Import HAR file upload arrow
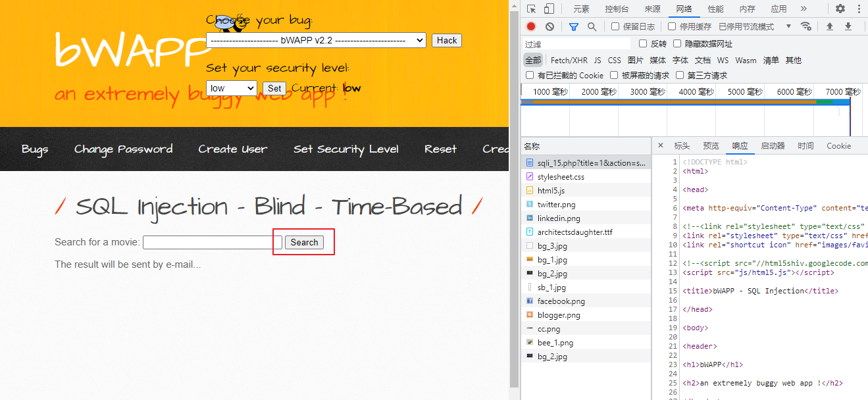Screen dimensions: 868x400 pyautogui.click(x=830, y=26)
